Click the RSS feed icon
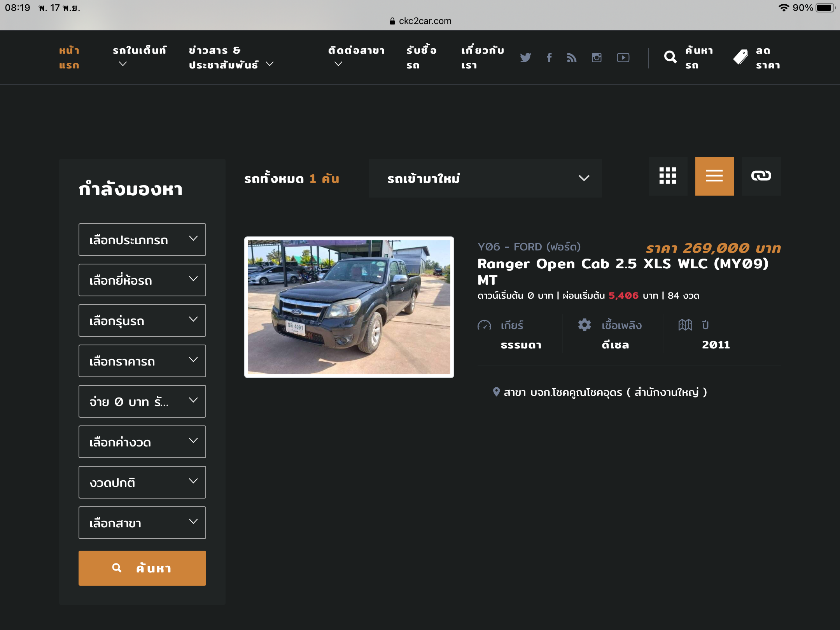 572,58
